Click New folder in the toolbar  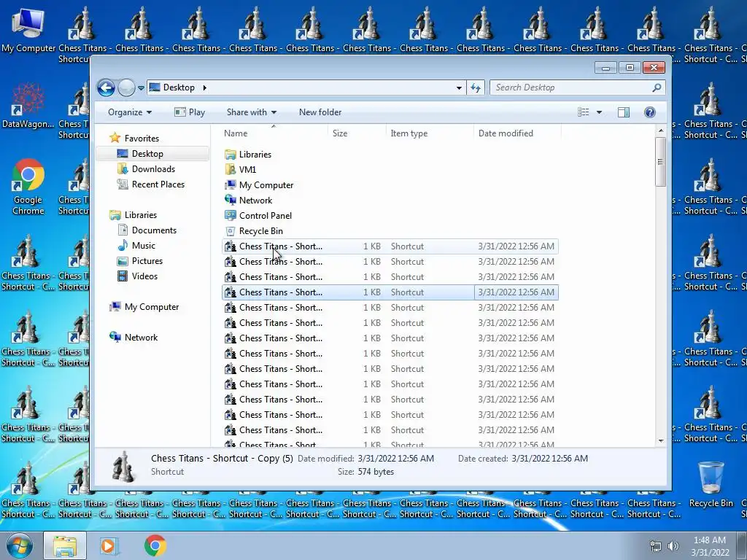[x=320, y=112]
